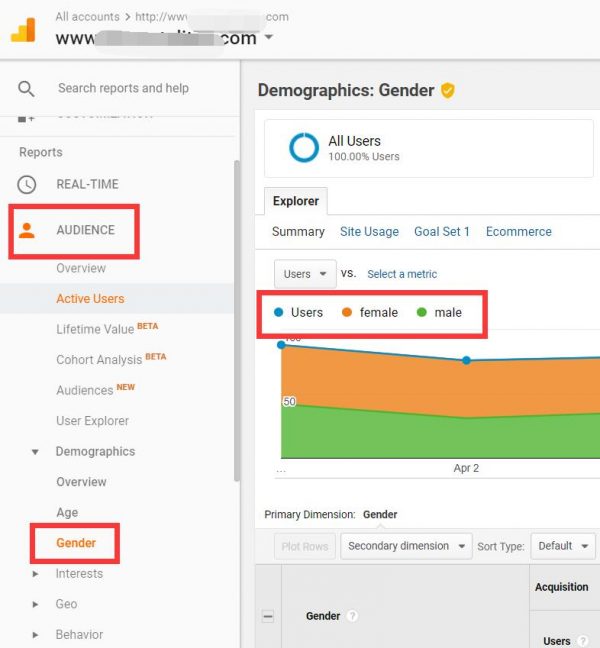Open the Secondary dimension dropdown
600x648 pixels.
[x=406, y=546]
